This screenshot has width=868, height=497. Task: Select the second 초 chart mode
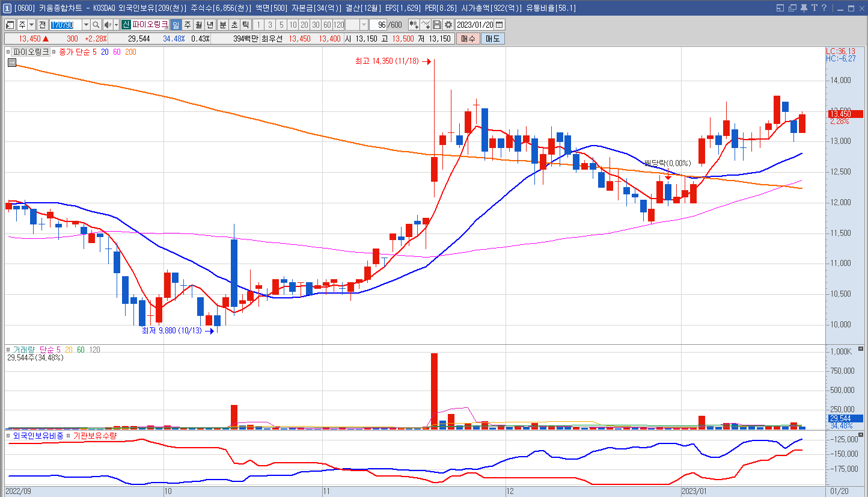pos(234,25)
